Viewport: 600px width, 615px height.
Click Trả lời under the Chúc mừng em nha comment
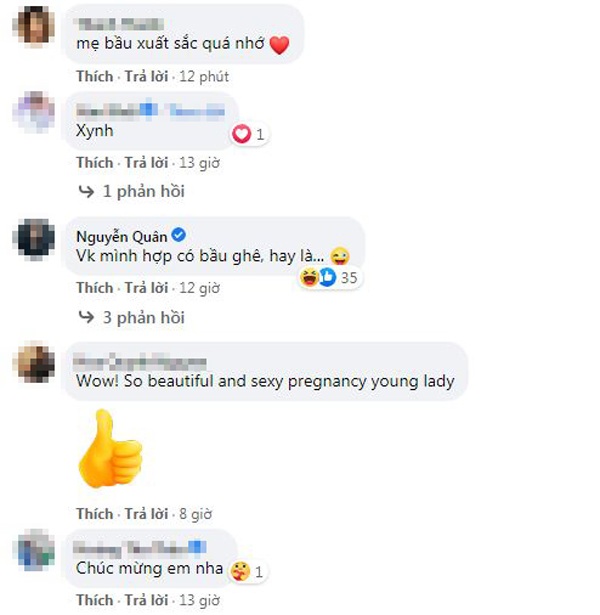pyautogui.click(x=146, y=600)
